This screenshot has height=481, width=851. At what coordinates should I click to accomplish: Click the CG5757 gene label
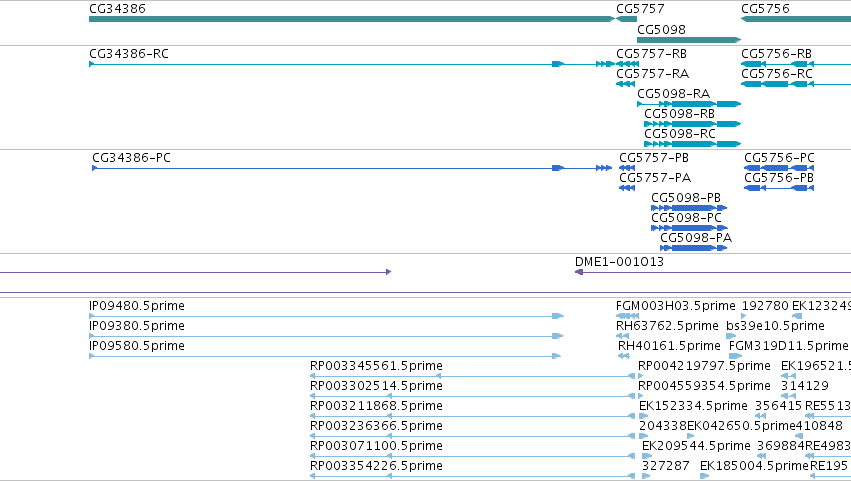(x=640, y=9)
